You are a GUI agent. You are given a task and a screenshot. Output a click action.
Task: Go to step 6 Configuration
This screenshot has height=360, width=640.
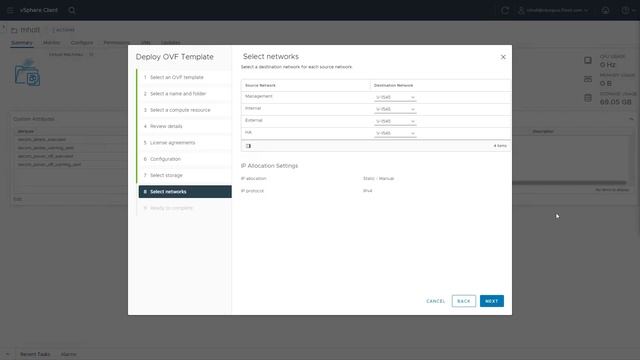point(185,159)
